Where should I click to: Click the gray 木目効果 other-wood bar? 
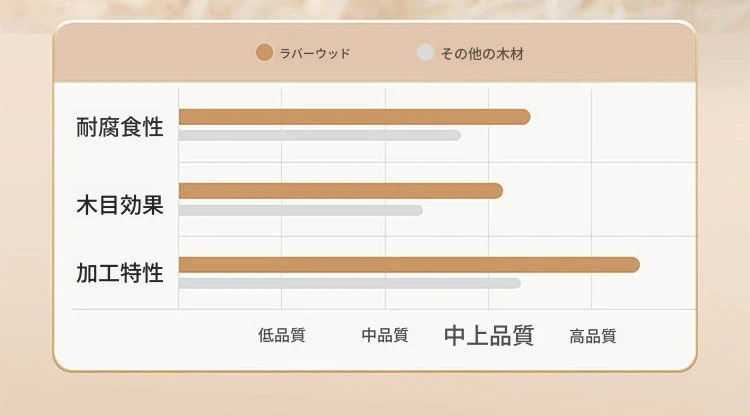[x=300, y=210]
